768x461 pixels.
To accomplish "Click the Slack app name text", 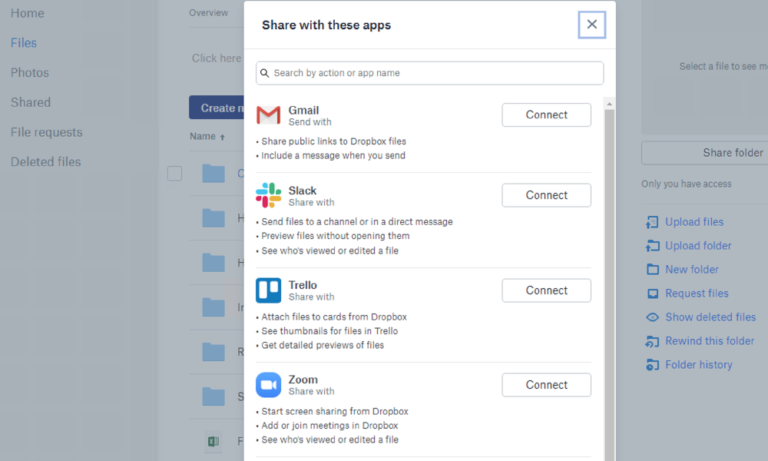I will pos(302,191).
